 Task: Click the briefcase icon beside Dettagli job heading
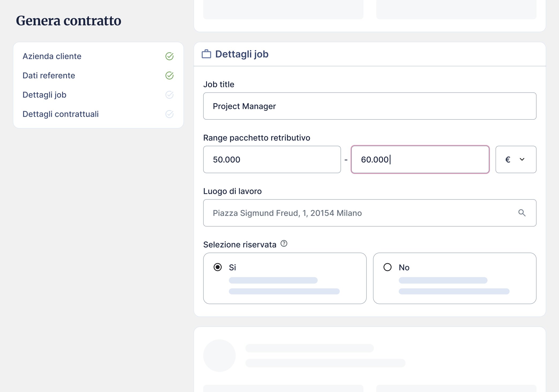pyautogui.click(x=206, y=54)
